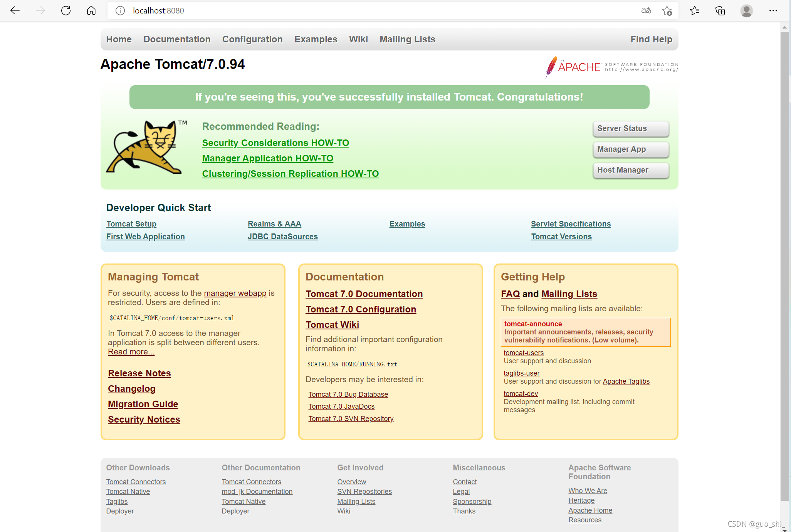Open the Tomcat Wiki link
This screenshot has width=791, height=532.
[333, 325]
